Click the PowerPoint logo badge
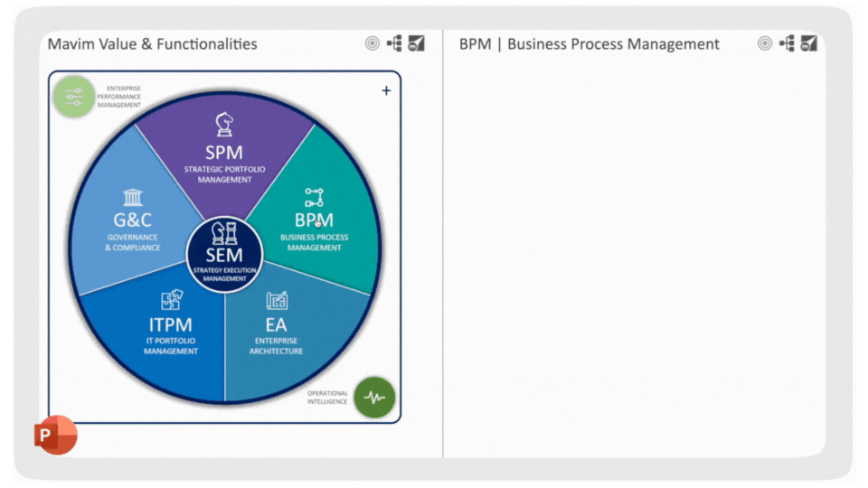Image resolution: width=868 pixels, height=488 pixels. 55,436
